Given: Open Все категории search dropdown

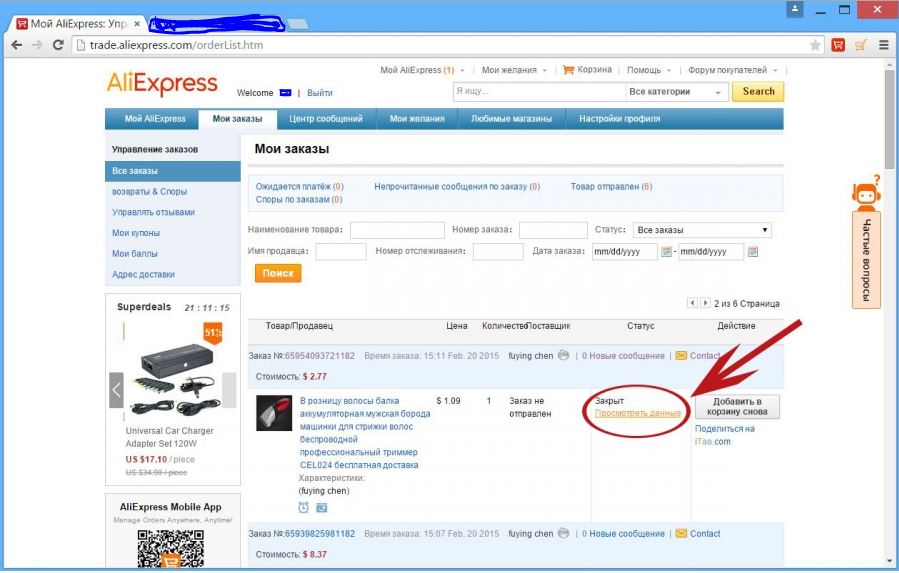Looking at the screenshot, I should pyautogui.click(x=676, y=92).
